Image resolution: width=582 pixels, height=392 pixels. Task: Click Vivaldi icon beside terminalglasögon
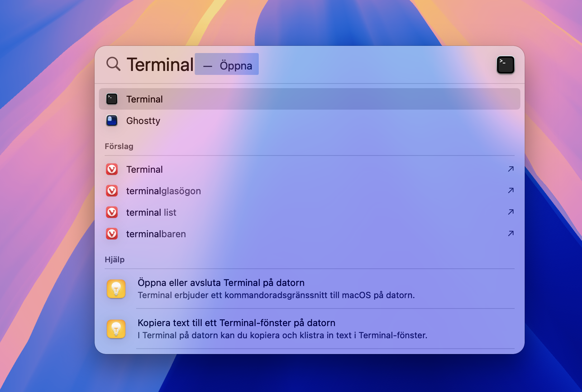(112, 191)
